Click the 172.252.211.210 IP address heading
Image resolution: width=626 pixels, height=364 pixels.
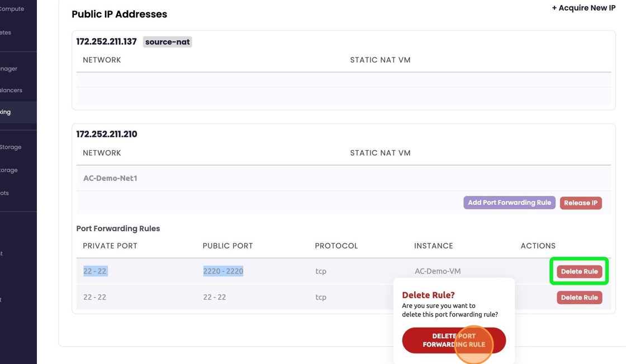(x=107, y=134)
